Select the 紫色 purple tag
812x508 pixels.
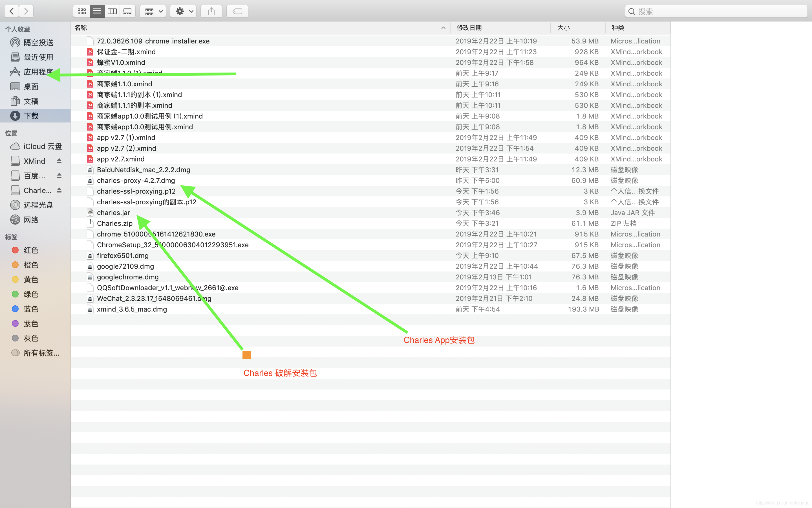(35, 323)
